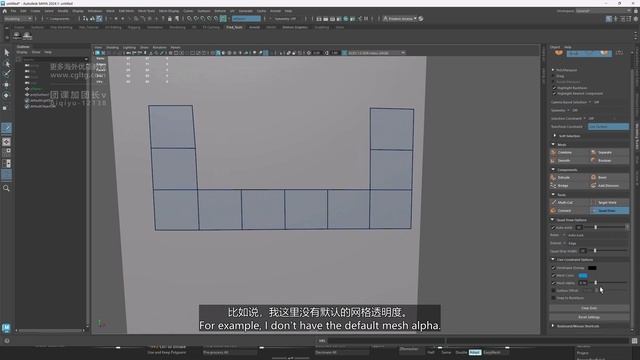Switch to the Free_Tools shelf tab
Image resolution: width=640 pixels, height=360 pixels.
pyautogui.click(x=234, y=27)
